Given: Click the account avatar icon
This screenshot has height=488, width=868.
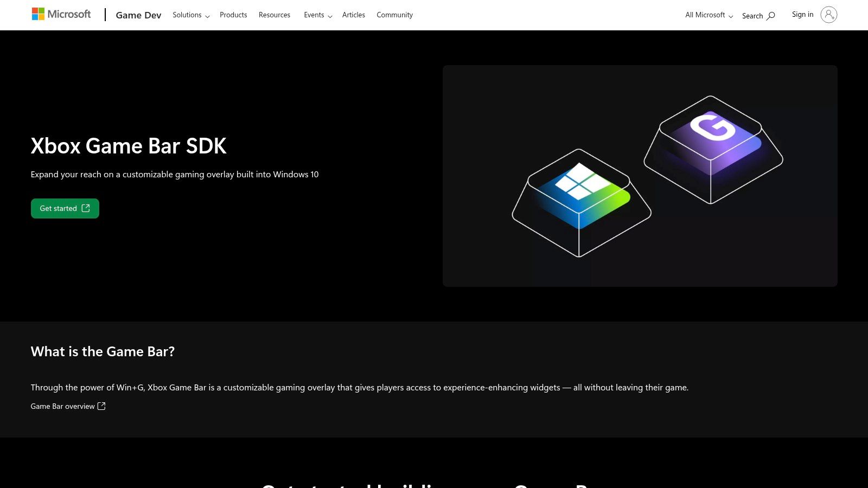Looking at the screenshot, I should [x=828, y=15].
